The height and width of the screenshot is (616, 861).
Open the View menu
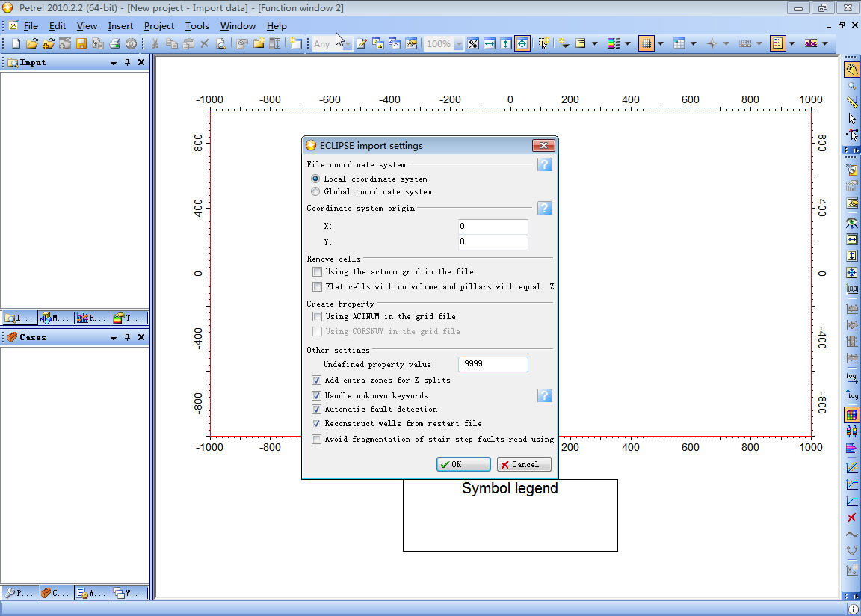click(87, 26)
